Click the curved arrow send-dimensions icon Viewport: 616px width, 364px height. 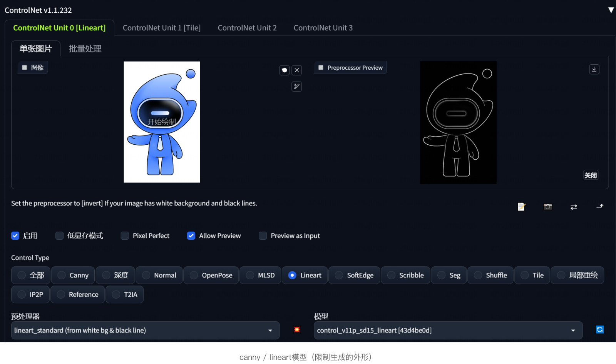600,207
